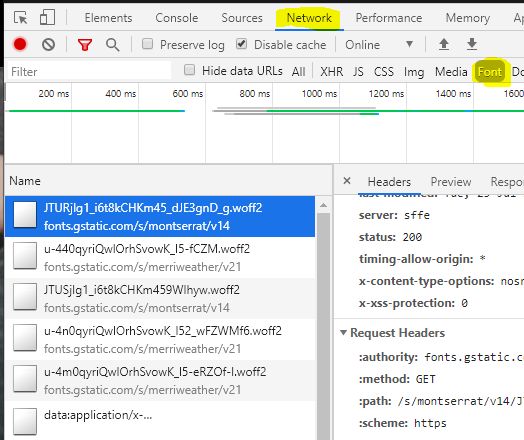The width and height of the screenshot is (524, 440).
Task: Close the request details pane
Action: [x=347, y=181]
